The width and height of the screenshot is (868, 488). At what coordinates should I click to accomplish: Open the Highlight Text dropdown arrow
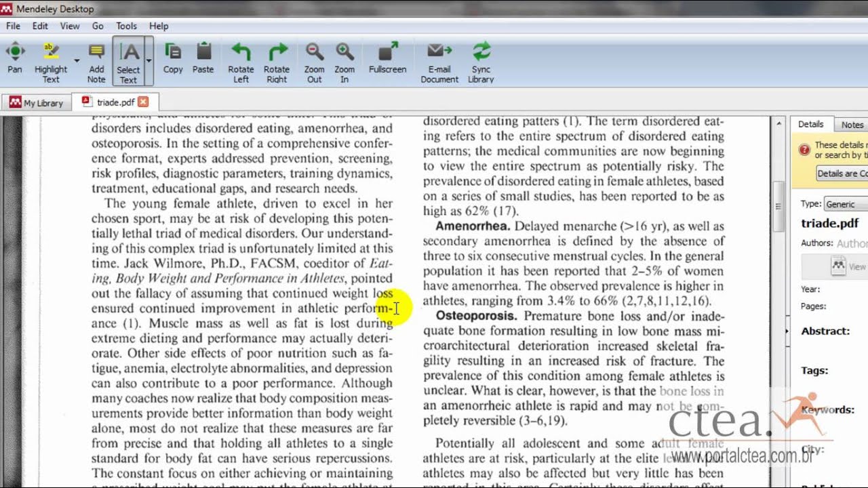tap(77, 61)
